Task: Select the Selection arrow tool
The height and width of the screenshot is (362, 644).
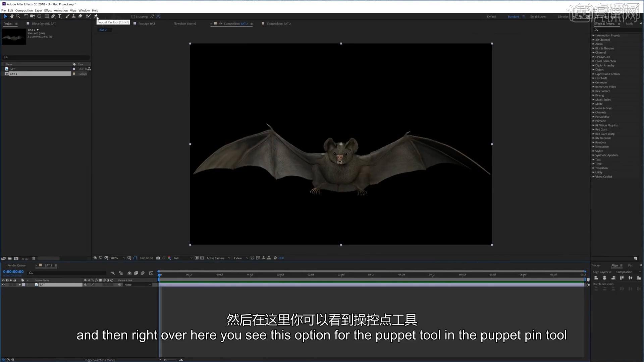Action: click(x=5, y=16)
